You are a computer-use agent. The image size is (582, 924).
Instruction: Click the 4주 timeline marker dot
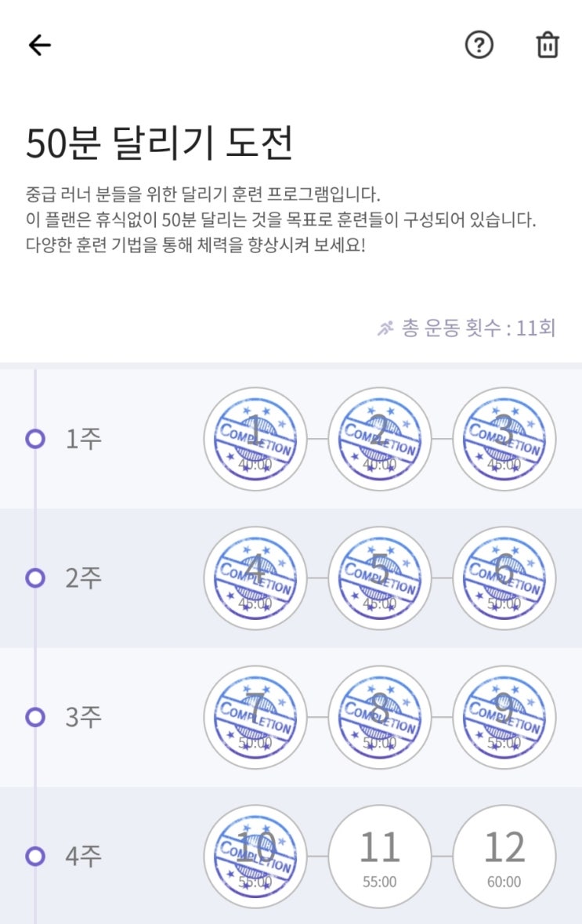coord(35,856)
